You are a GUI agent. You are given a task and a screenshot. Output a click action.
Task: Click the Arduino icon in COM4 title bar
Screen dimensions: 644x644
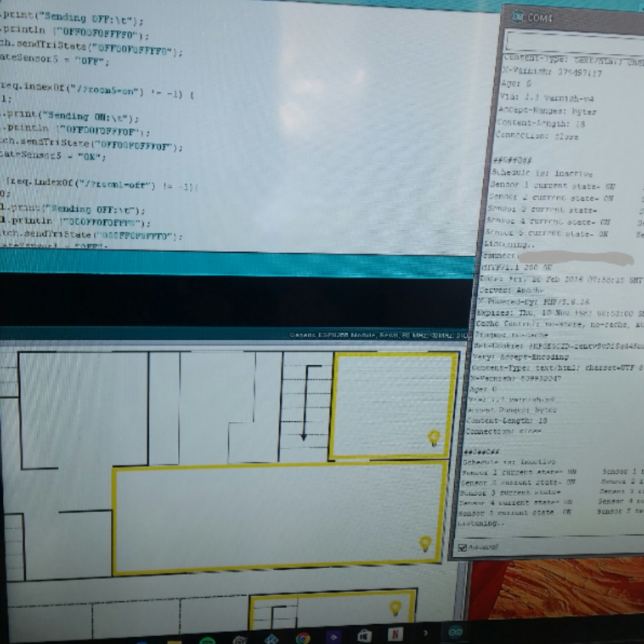pos(517,17)
